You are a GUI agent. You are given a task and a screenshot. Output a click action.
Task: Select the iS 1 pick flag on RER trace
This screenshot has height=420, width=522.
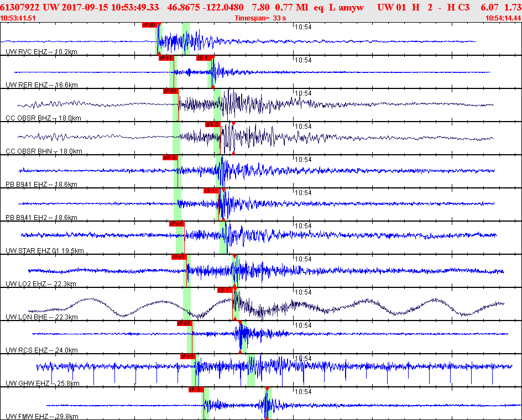point(203,58)
